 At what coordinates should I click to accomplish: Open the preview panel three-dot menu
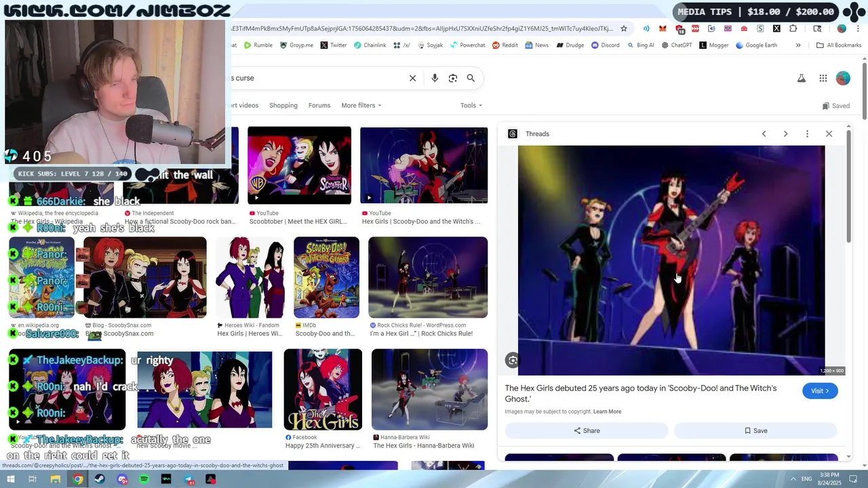click(x=807, y=134)
